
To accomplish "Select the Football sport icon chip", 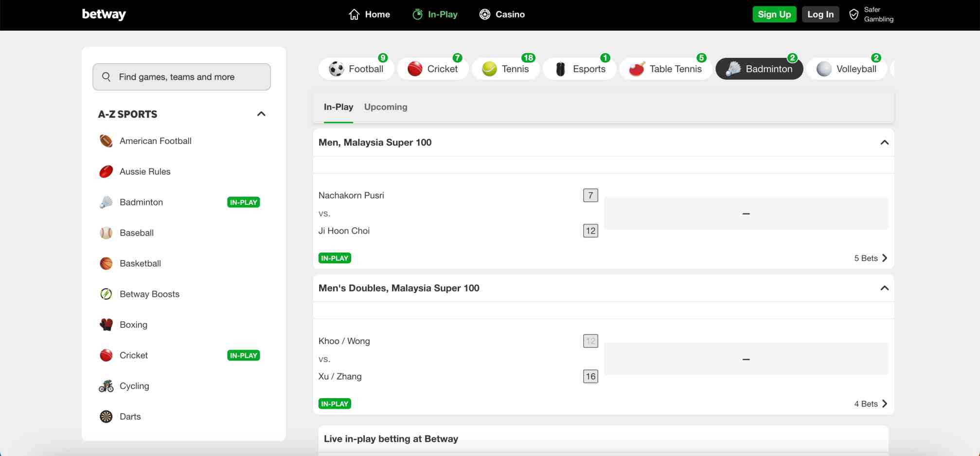I will click(337, 69).
